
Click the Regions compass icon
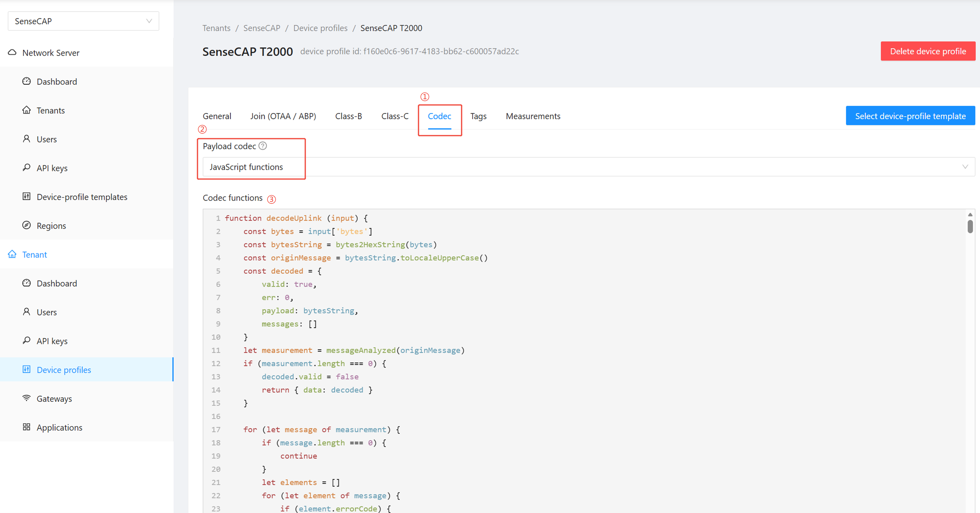point(26,225)
